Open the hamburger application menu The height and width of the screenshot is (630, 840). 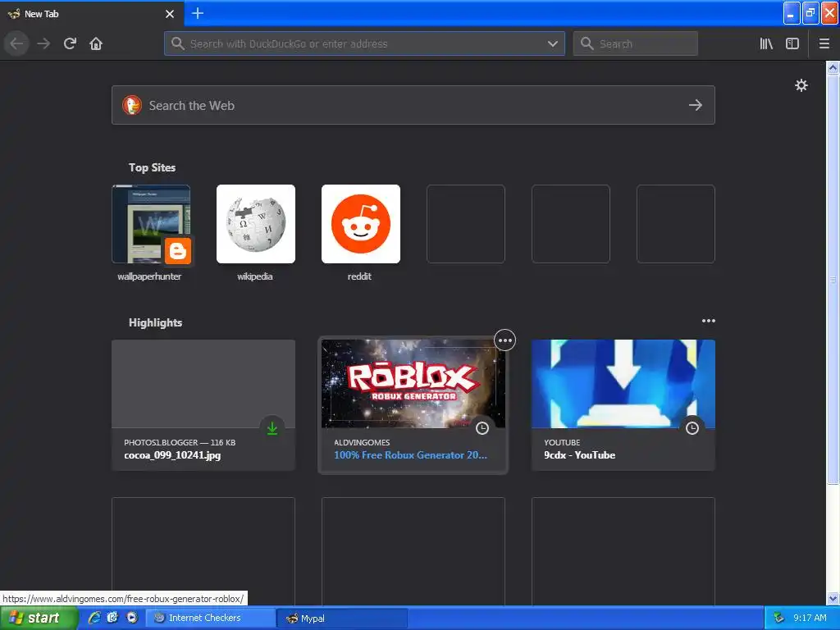pos(824,43)
